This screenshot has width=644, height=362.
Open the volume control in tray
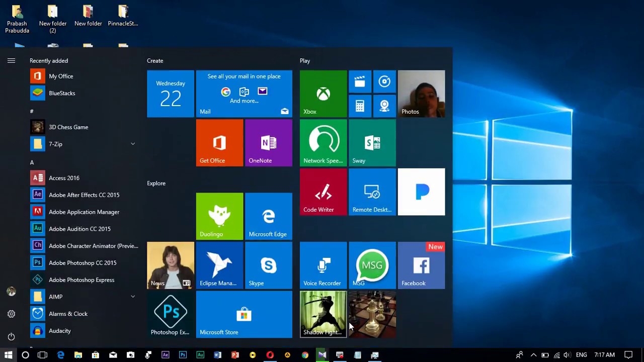(567, 355)
